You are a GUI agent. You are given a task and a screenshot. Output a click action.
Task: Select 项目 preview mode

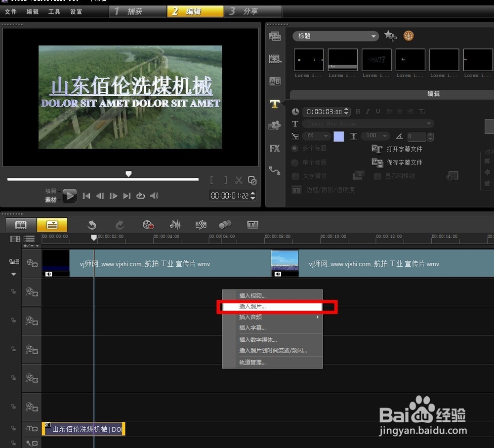[50, 191]
